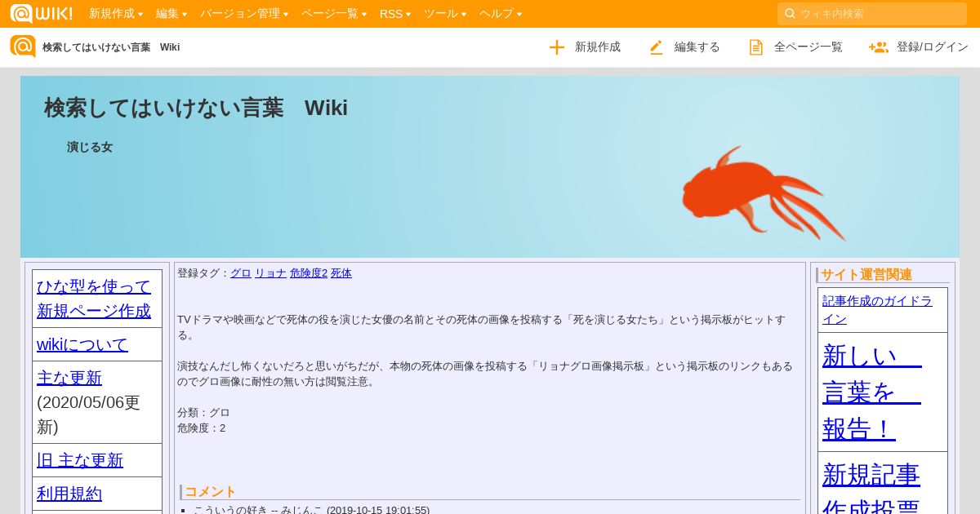Viewport: 980px width, 514px height.
Task: Open the RSS dropdown menu
Action: [395, 13]
